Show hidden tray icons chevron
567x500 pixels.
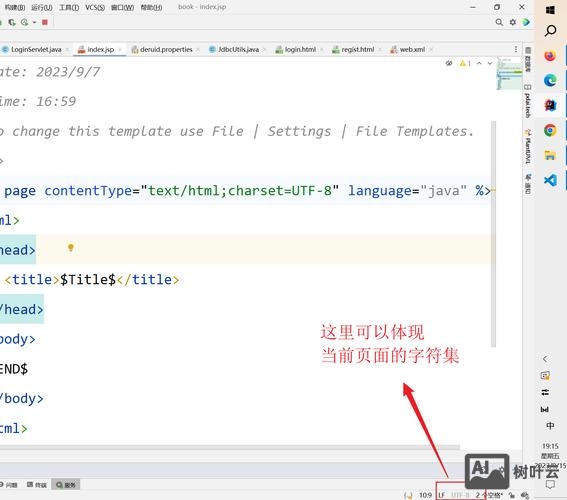[x=545, y=359]
